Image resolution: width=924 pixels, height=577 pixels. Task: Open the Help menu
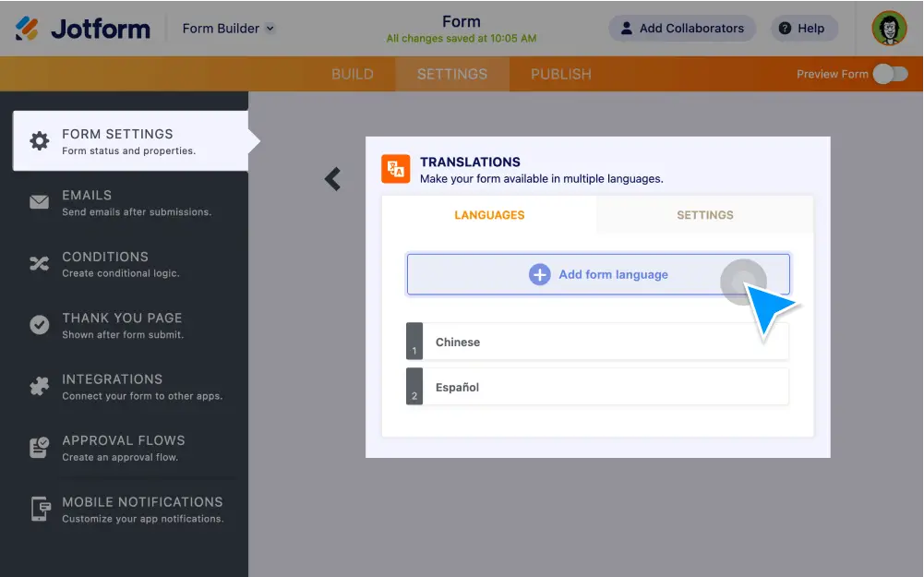[x=802, y=28]
